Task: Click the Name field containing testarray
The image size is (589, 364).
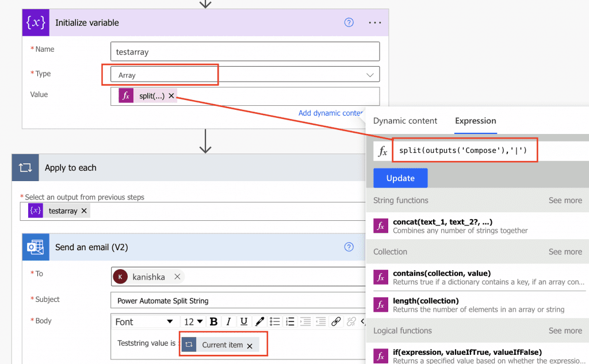Action: pyautogui.click(x=245, y=51)
